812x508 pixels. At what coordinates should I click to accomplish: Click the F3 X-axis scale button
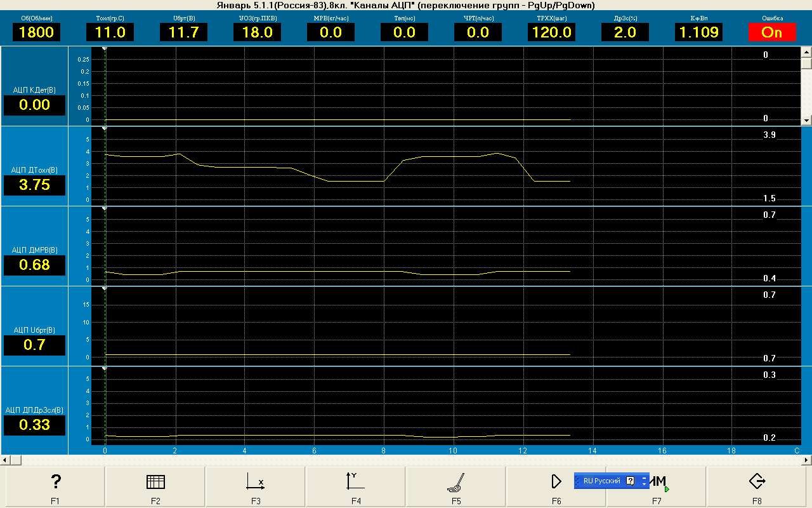tap(256, 488)
